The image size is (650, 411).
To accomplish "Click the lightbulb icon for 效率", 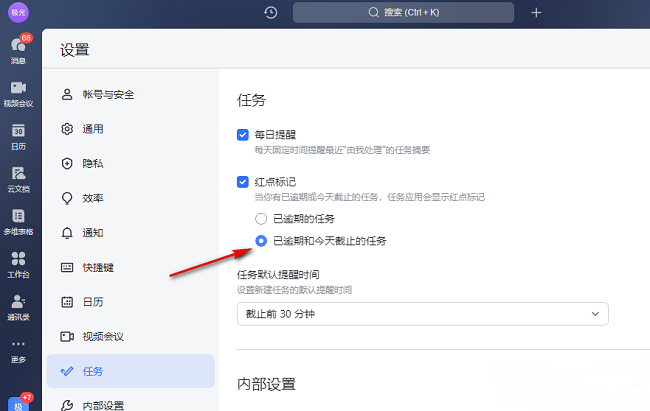I will click(x=67, y=198).
